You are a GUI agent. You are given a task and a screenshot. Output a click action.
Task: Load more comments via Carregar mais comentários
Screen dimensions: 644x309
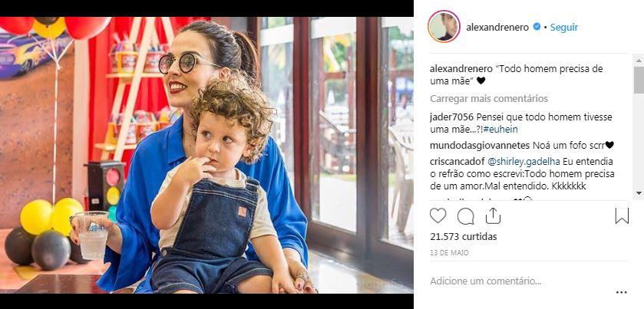coord(489,99)
